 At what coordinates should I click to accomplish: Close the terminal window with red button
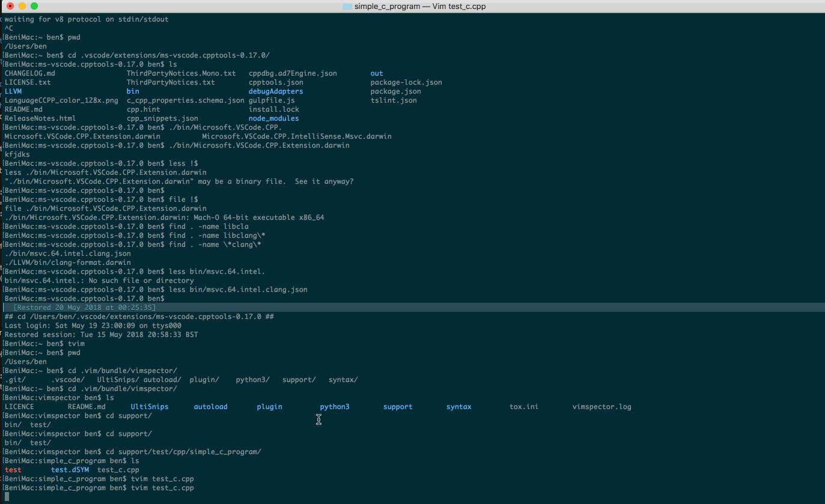pos(10,6)
